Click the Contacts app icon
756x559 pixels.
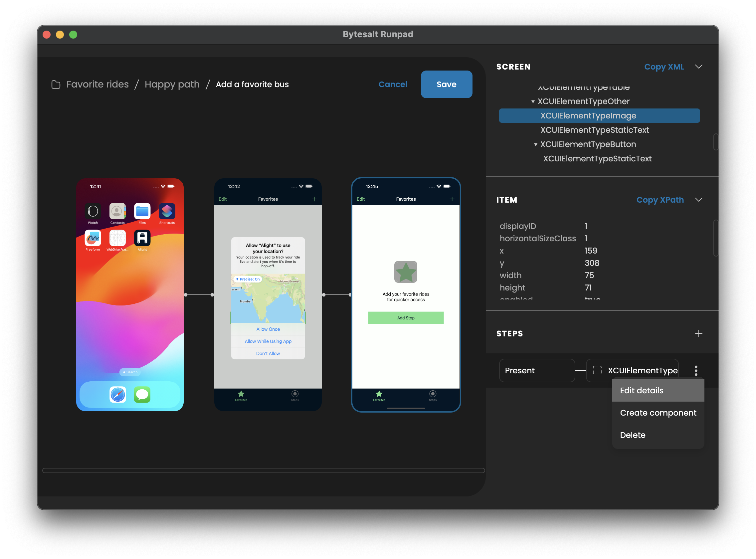click(117, 211)
